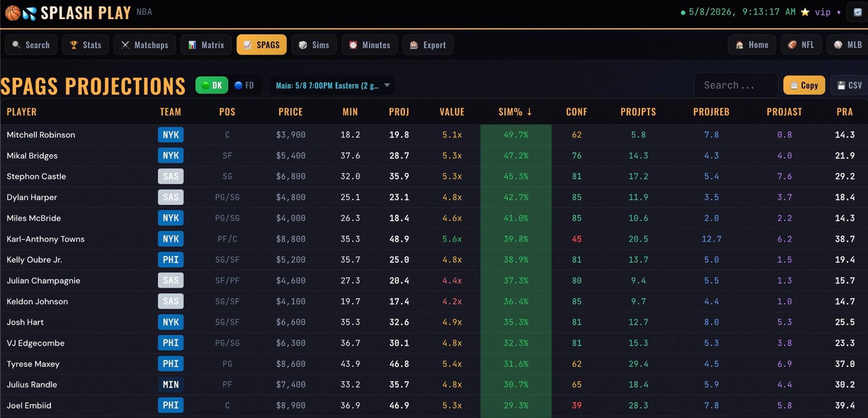Go to Home page

point(752,45)
